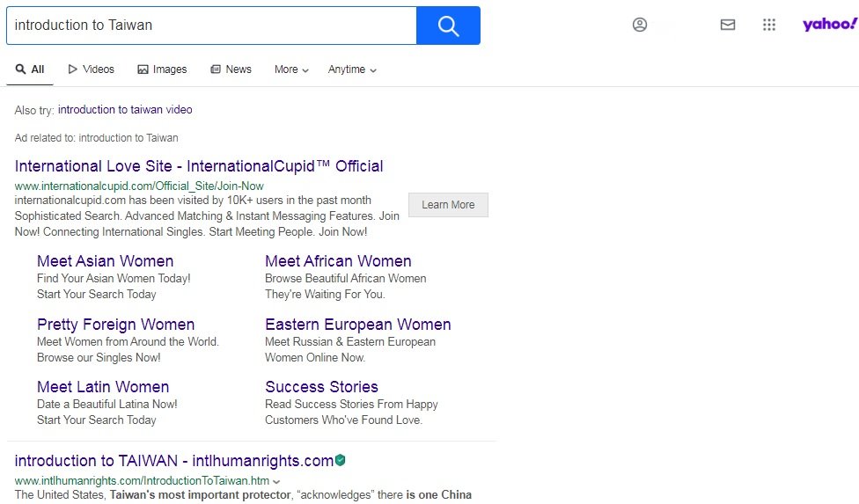
Task: Select the All results tab
Action: tap(30, 69)
